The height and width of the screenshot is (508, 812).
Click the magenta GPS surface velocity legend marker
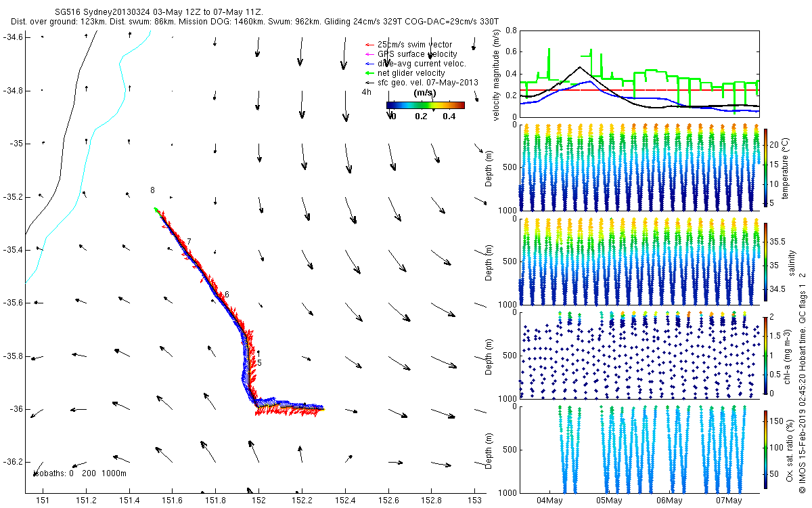(369, 54)
